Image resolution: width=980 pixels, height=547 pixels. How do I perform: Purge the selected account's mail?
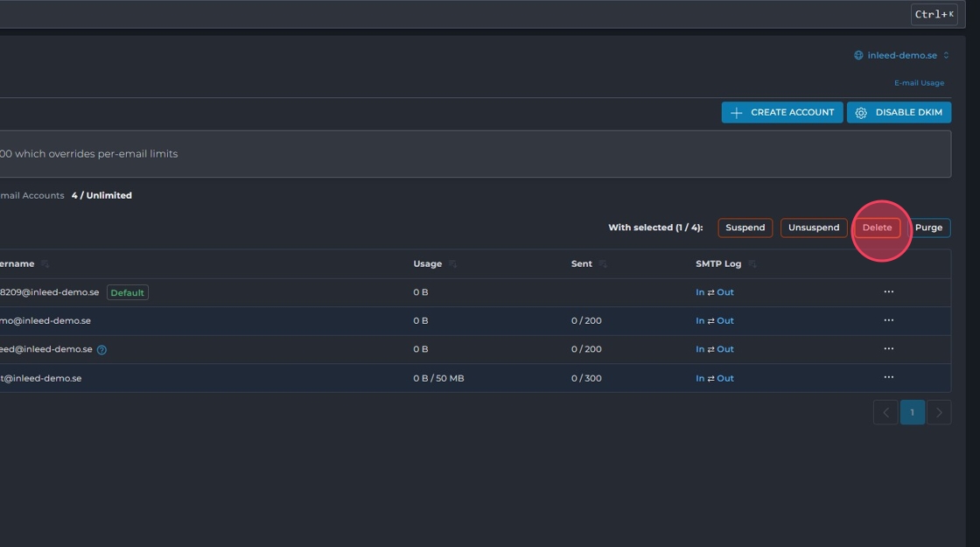point(928,228)
